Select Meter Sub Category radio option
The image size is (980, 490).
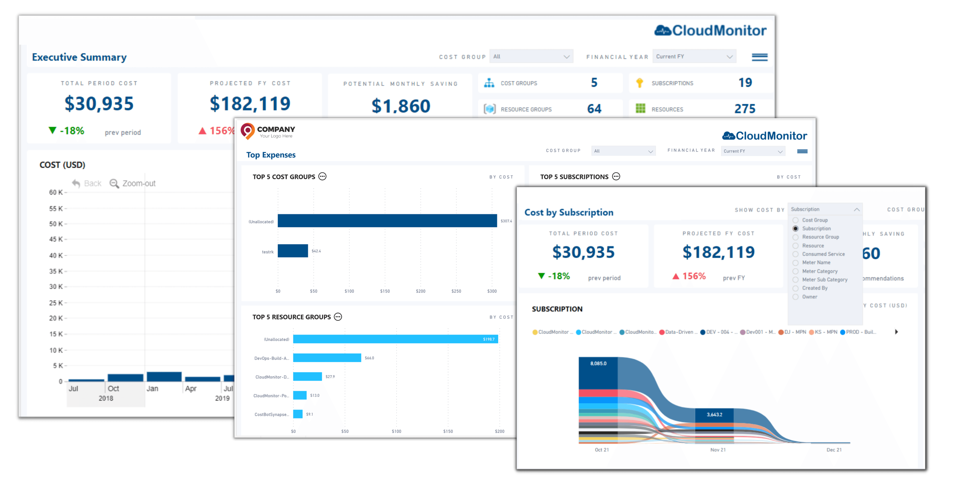point(795,280)
